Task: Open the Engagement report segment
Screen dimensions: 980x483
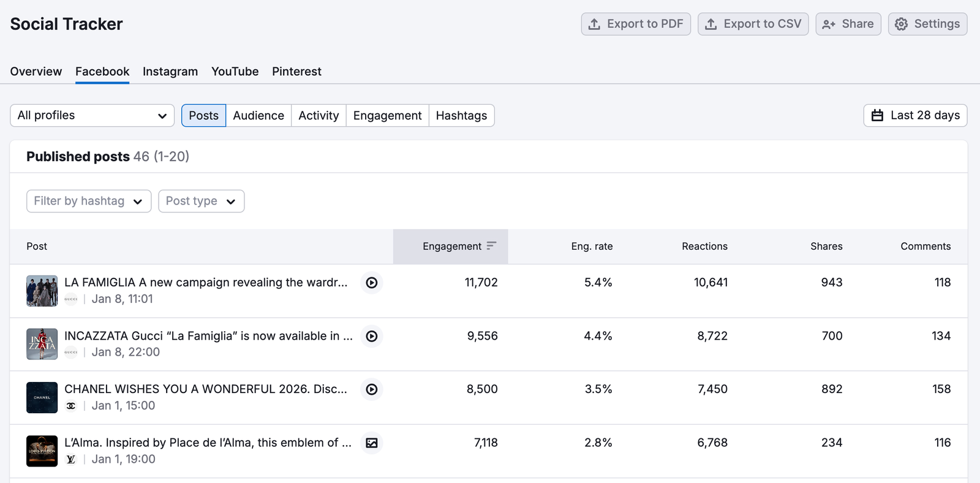Action: coord(387,116)
